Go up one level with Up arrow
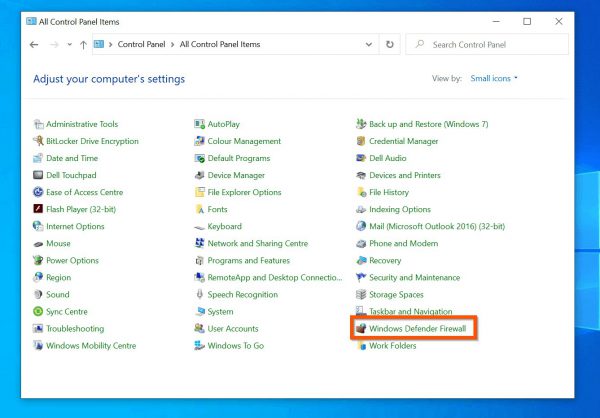 click(82, 45)
